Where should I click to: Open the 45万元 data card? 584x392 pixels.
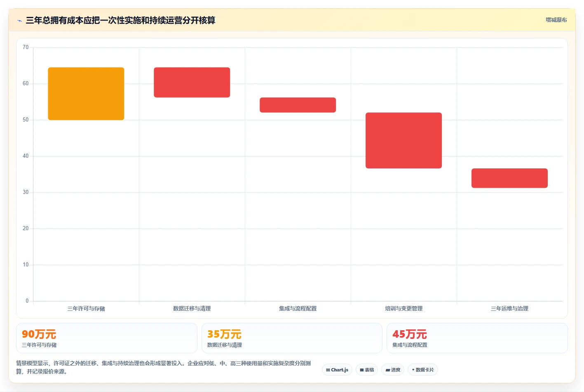[x=477, y=338]
